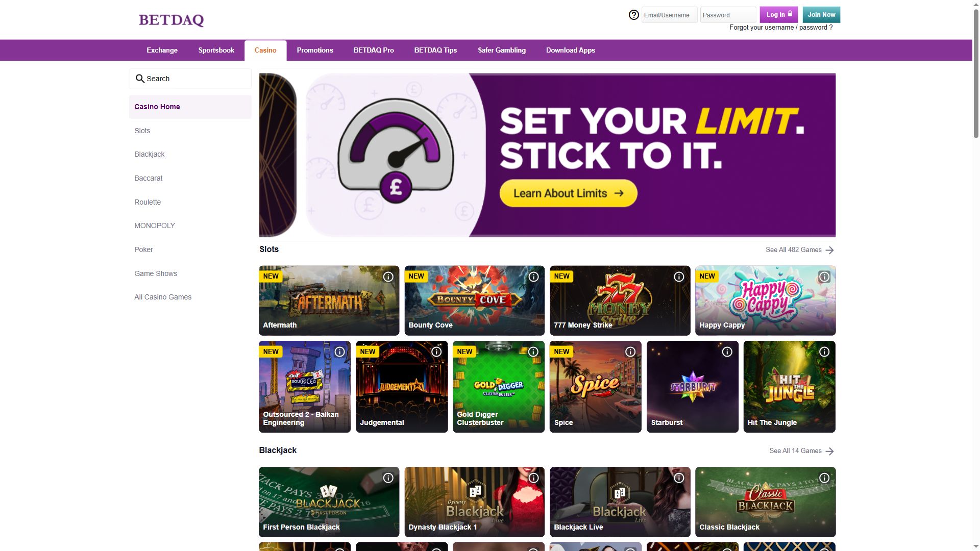Open First Person Blackjack thumbnail
Viewport: 980px width, 551px height.
pos(329,502)
